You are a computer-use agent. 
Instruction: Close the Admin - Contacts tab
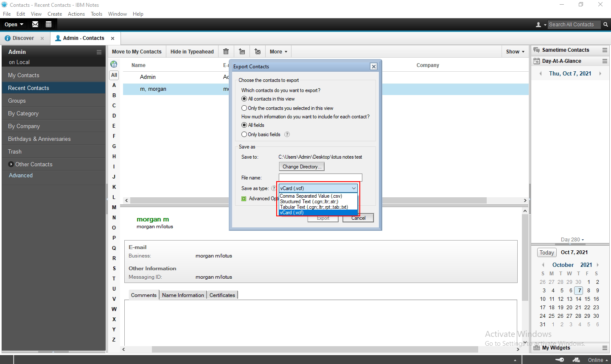[x=112, y=38]
